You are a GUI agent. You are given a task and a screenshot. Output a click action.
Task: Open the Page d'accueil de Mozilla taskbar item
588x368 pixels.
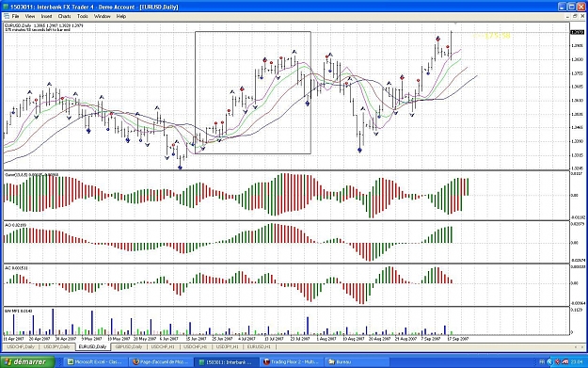(161, 362)
